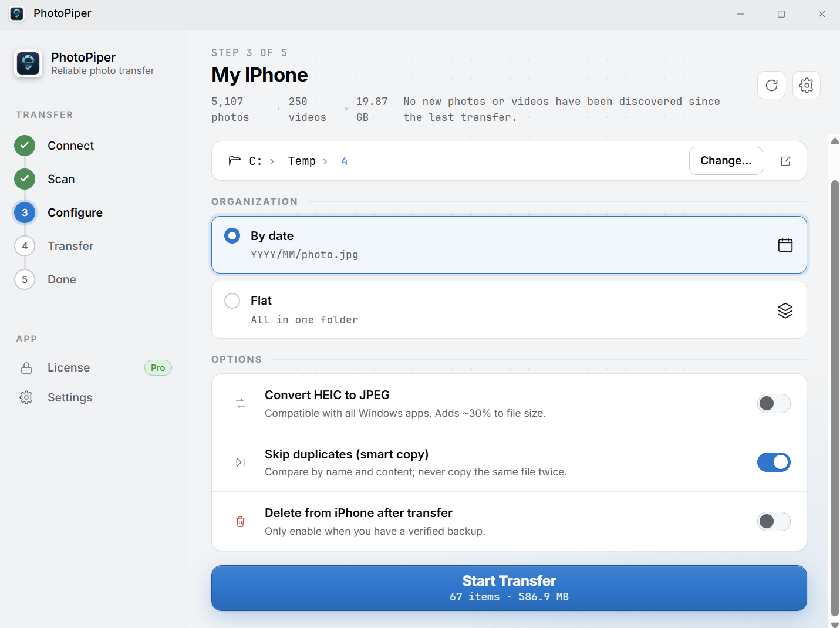
Task: Click the convert arrows icon for HEIC option
Action: [241, 404]
